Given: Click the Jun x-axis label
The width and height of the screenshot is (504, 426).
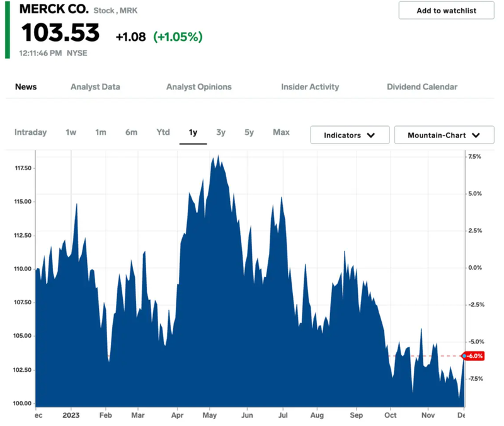Looking at the screenshot, I should 247,415.
